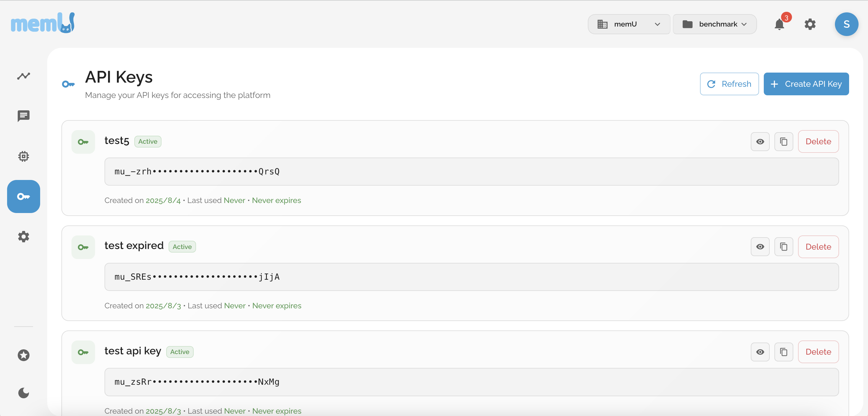The width and height of the screenshot is (868, 416).
Task: Copy the test api key value
Action: click(784, 352)
